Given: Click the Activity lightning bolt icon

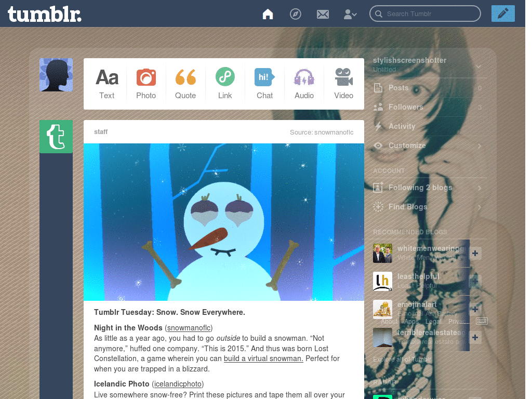Looking at the screenshot, I should tap(378, 126).
